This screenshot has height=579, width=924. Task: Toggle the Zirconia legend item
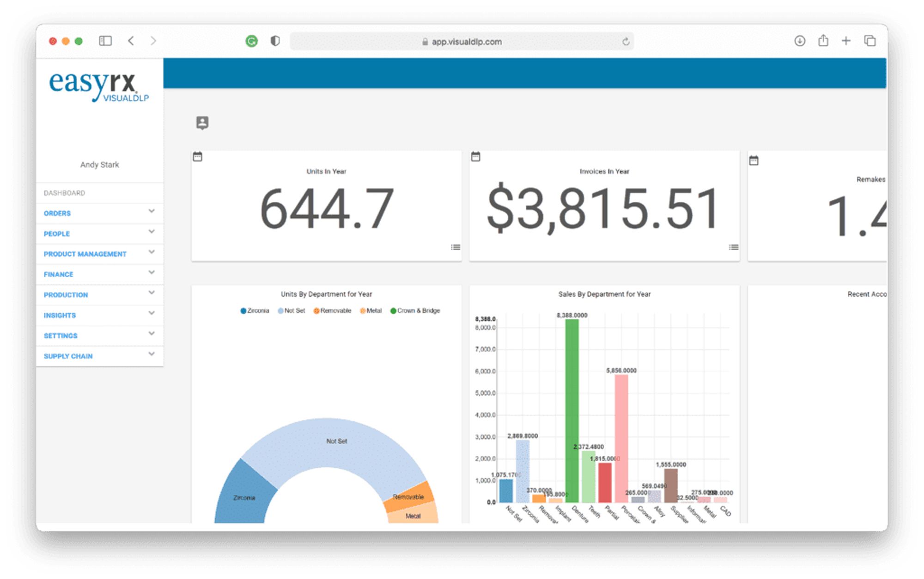pos(255,311)
